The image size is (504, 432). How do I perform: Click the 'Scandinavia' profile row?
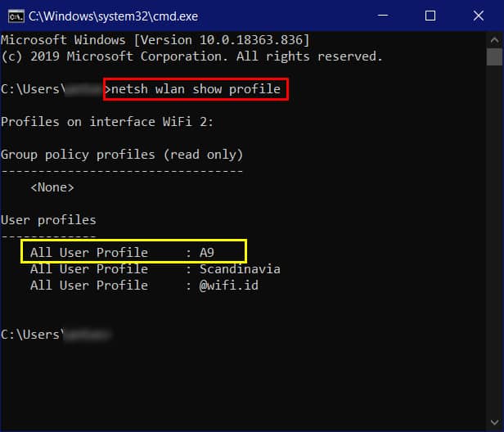155,269
